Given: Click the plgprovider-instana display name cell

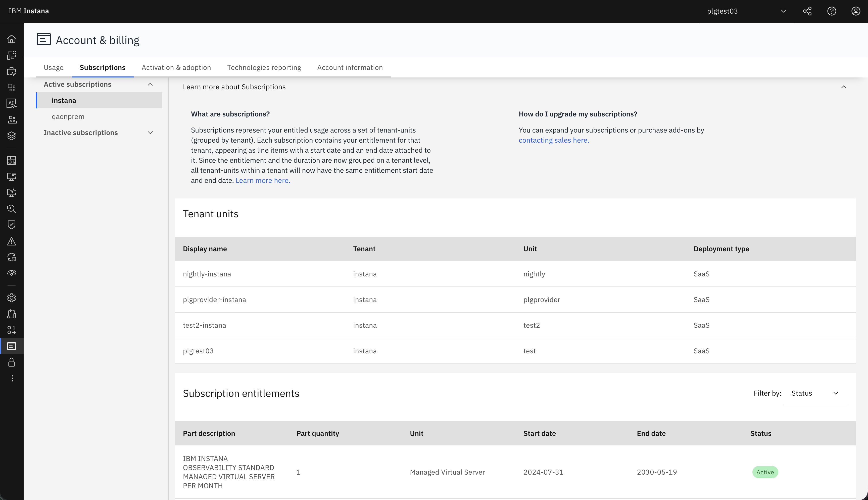Looking at the screenshot, I should 214,300.
